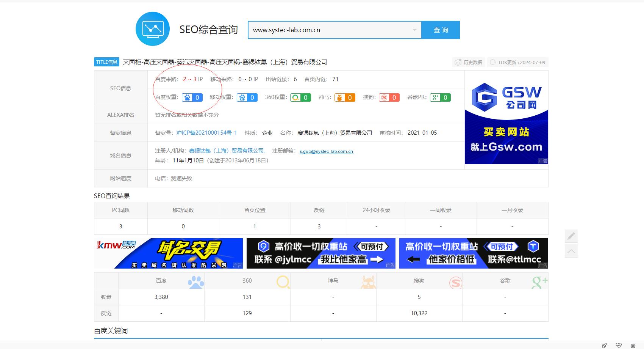Image resolution: width=644 pixels, height=349 pixels.
Task: Click the 百度关键词 section heading
Action: (111, 331)
